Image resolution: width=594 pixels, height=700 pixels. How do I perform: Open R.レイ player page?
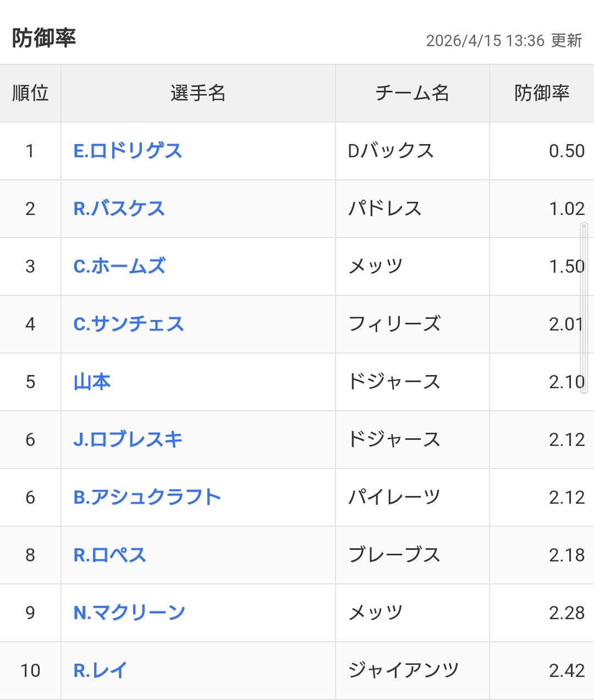[100, 670]
